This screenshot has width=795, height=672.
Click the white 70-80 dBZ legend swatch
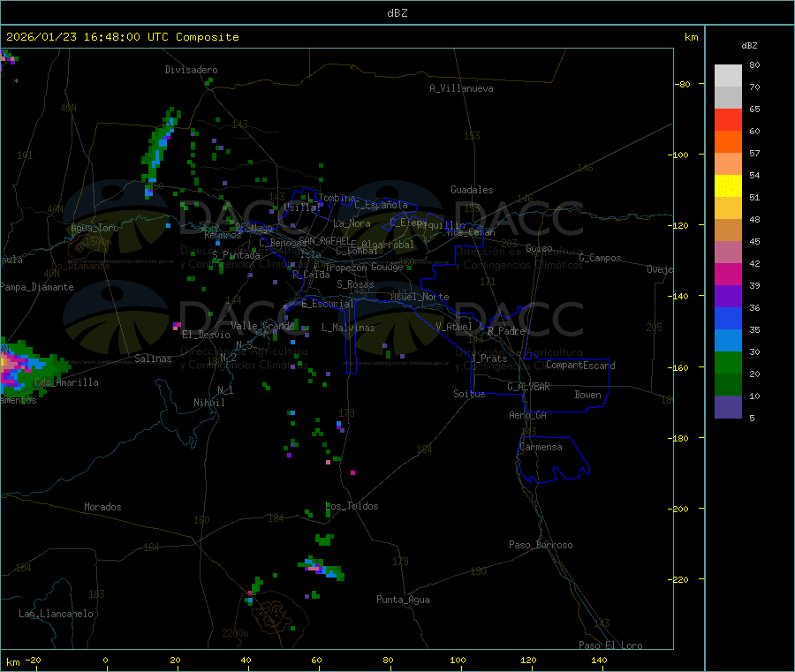point(728,76)
